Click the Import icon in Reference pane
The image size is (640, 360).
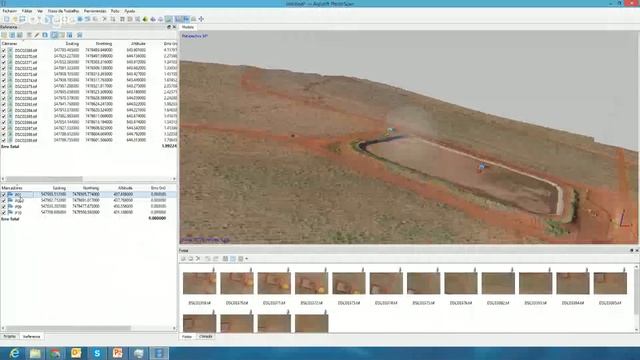tap(4, 35)
